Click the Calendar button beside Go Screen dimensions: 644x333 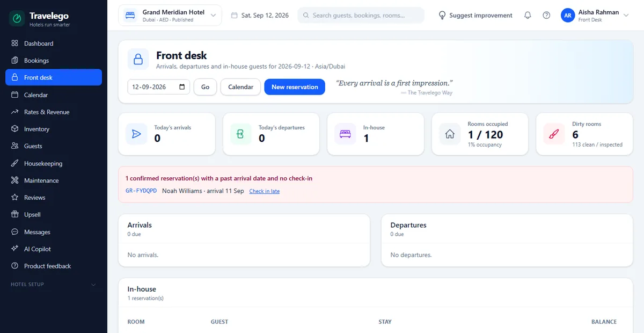pyautogui.click(x=240, y=87)
